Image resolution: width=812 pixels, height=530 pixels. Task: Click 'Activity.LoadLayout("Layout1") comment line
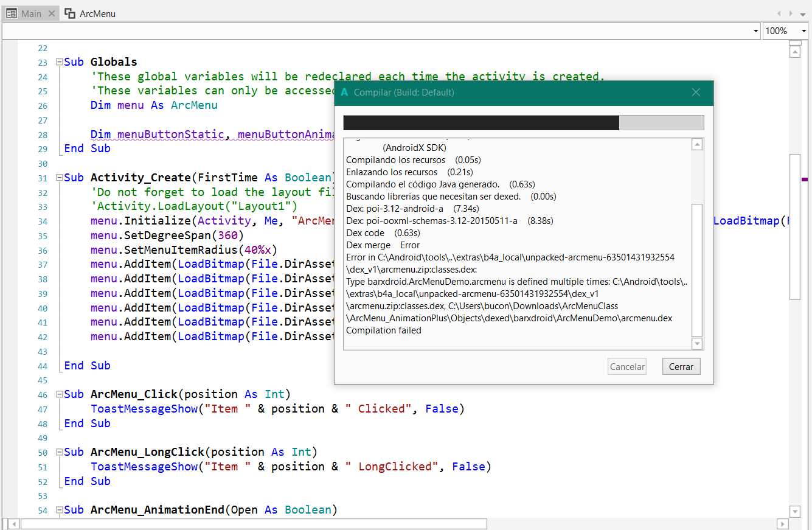(x=194, y=206)
